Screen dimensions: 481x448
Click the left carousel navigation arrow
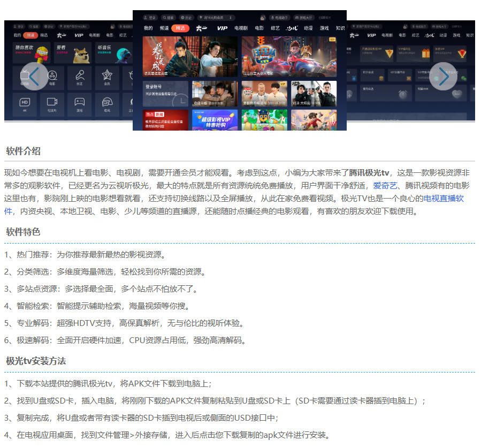coord(34,77)
